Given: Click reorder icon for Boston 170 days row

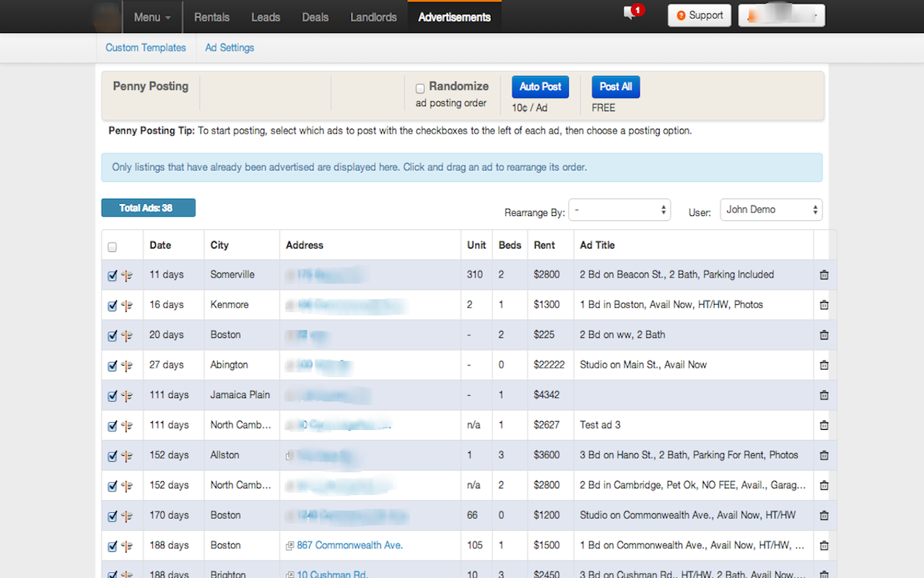Looking at the screenshot, I should [127, 516].
